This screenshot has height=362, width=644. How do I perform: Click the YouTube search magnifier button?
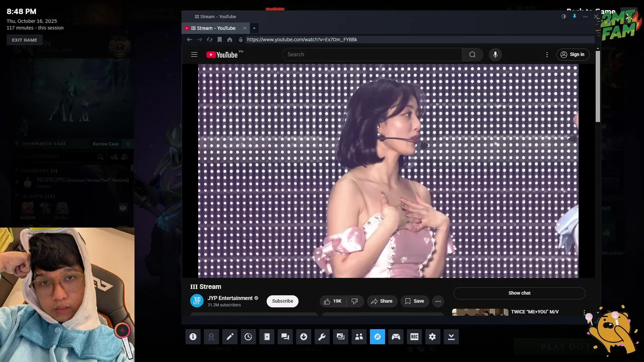pyautogui.click(x=472, y=54)
